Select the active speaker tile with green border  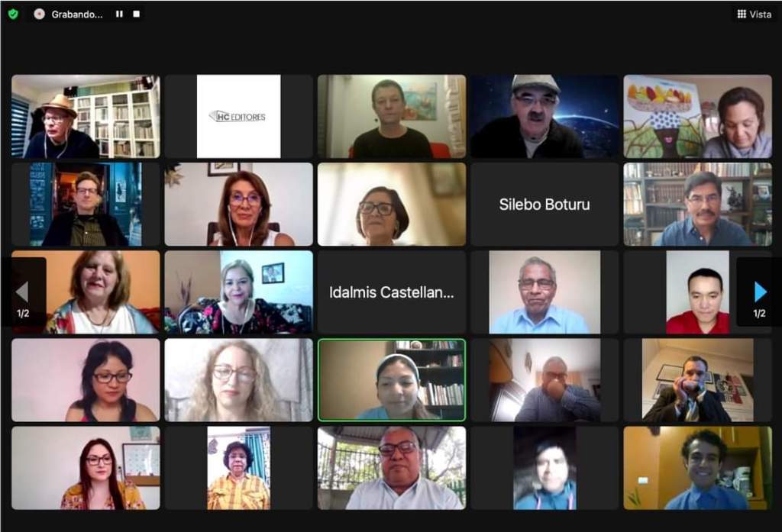click(x=392, y=380)
